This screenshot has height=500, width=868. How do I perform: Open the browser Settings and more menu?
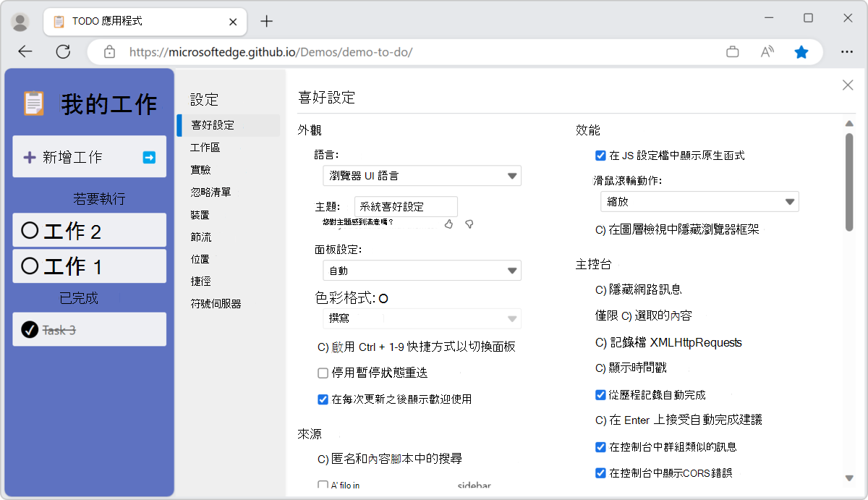point(846,52)
